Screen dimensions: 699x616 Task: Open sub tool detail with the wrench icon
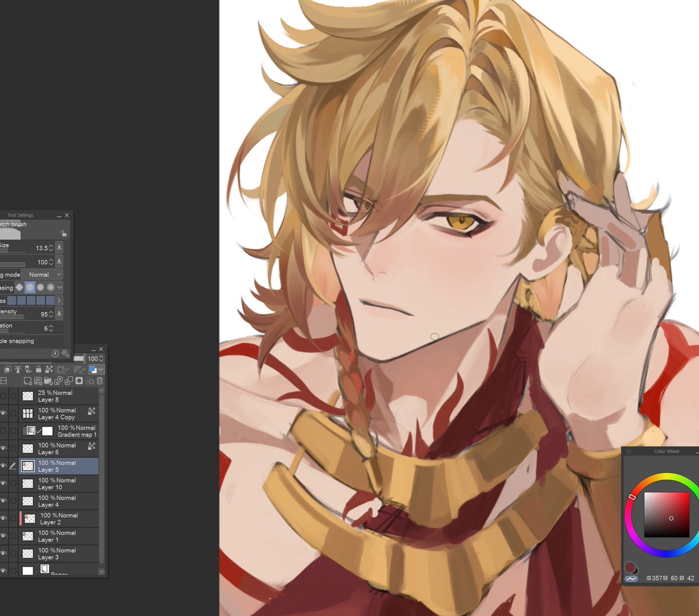[x=65, y=353]
